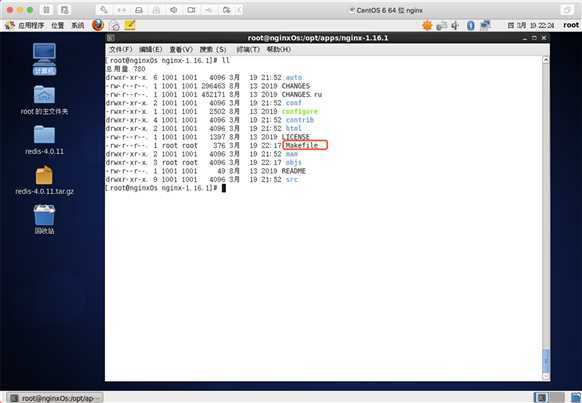Open the terminal View menu

181,49
